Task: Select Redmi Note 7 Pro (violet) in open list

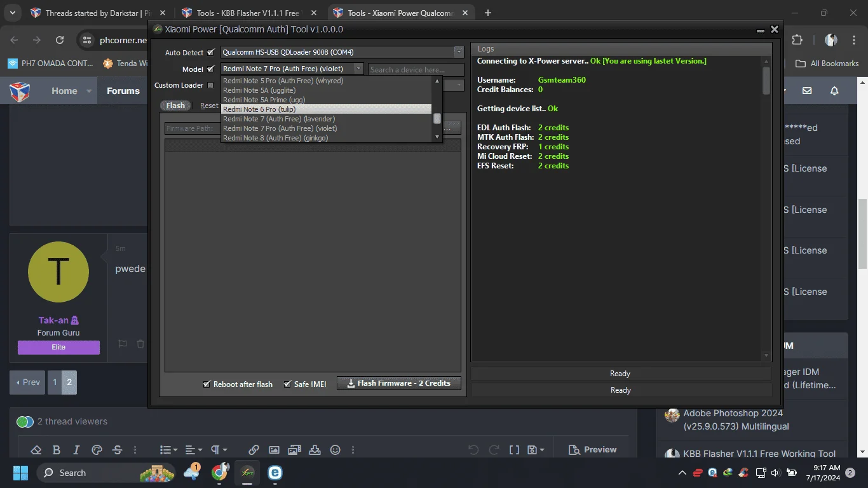Action: tap(327, 128)
